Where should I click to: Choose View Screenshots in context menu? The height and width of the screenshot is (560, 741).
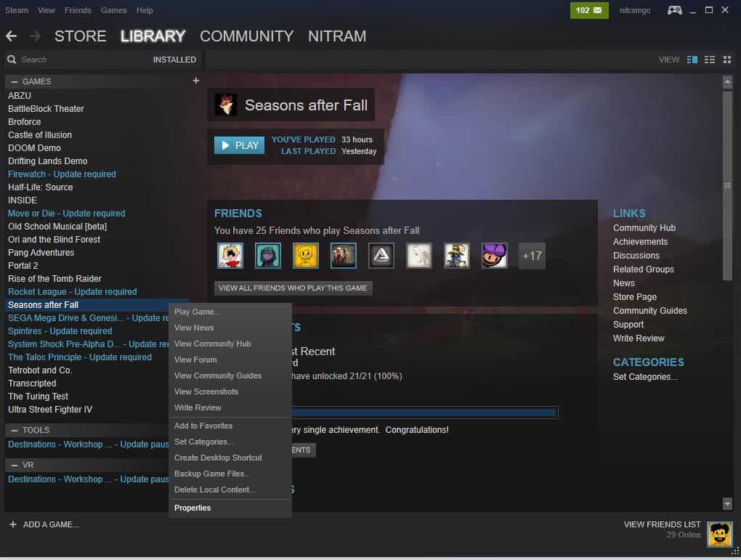click(230, 391)
